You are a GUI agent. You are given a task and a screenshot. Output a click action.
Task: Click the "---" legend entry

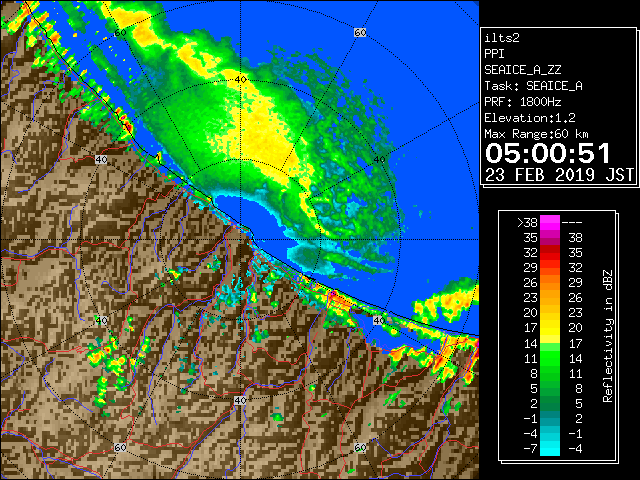tap(572, 223)
